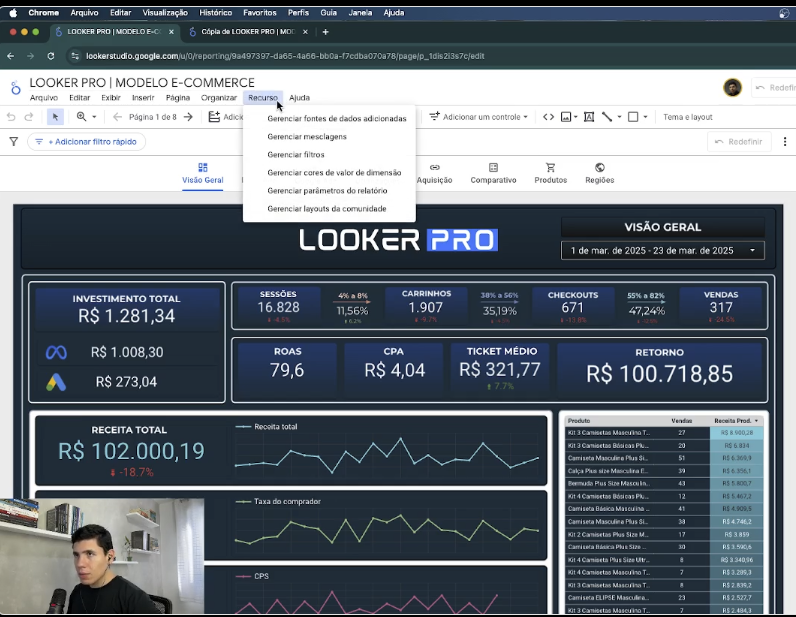Image resolution: width=796 pixels, height=617 pixels.
Task: Switch to Visão Geral page tab
Action: [x=203, y=174]
